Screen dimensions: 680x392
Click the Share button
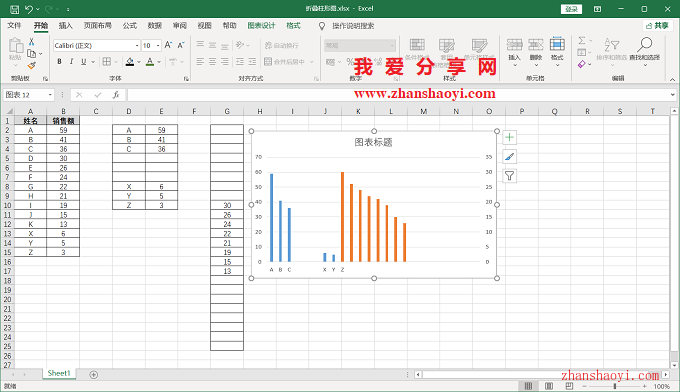[x=657, y=26]
